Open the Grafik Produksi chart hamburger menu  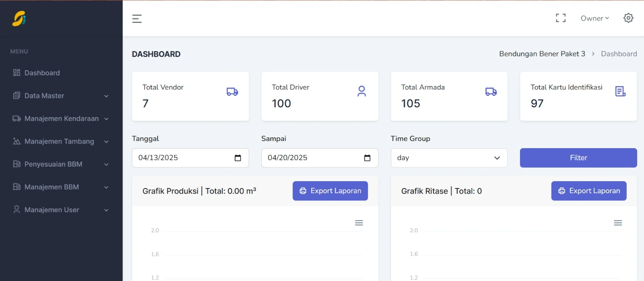pos(359,223)
